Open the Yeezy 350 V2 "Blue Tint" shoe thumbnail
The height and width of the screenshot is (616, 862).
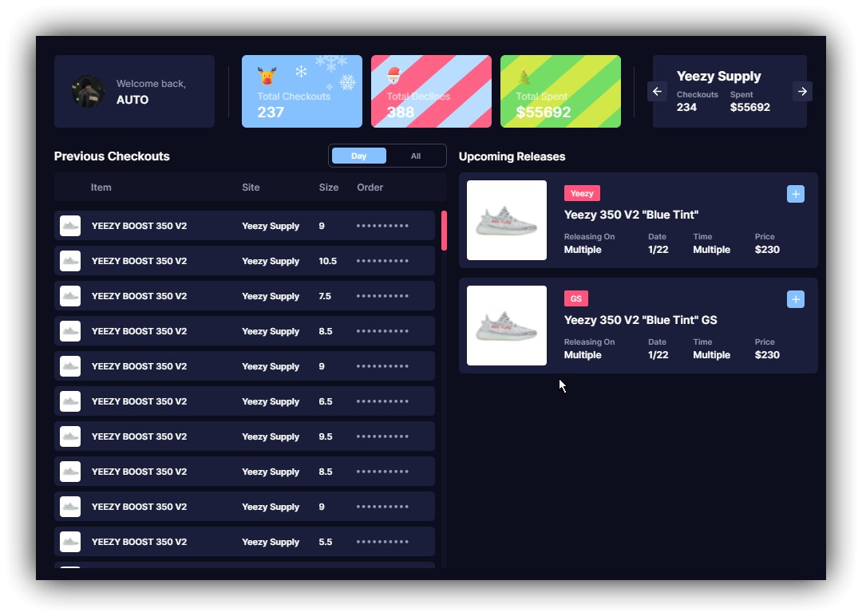pos(507,220)
